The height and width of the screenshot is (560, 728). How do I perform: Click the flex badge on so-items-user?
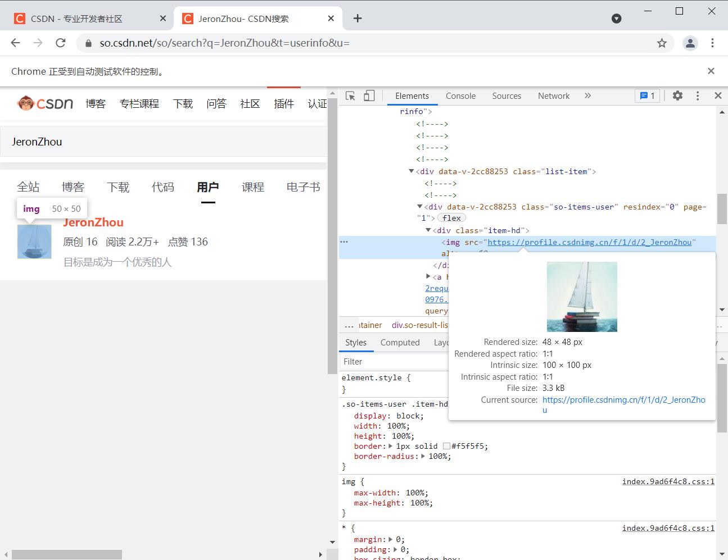click(451, 218)
